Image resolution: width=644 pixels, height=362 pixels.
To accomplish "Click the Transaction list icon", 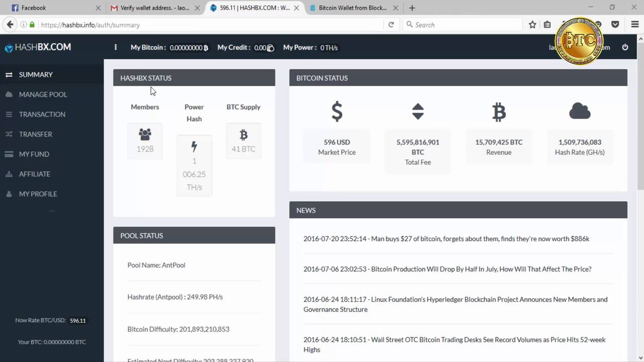I will coord(9,114).
